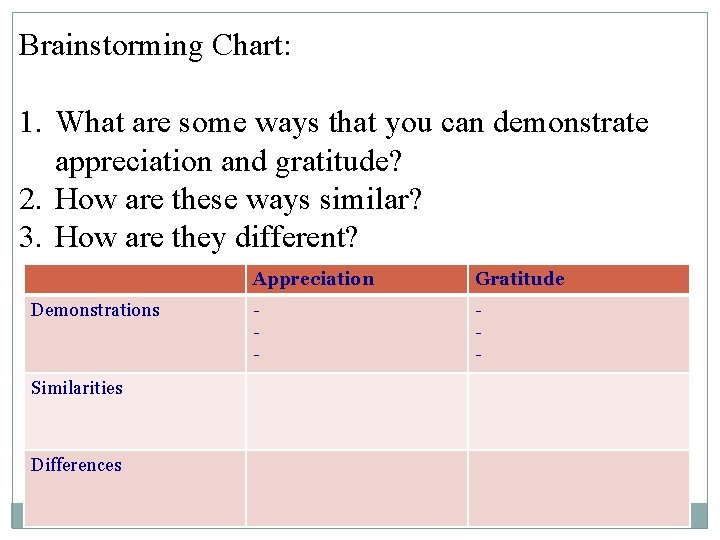The height and width of the screenshot is (540, 720).
Task: Click the question 'How are they different?'
Action: pyautogui.click(x=188, y=238)
